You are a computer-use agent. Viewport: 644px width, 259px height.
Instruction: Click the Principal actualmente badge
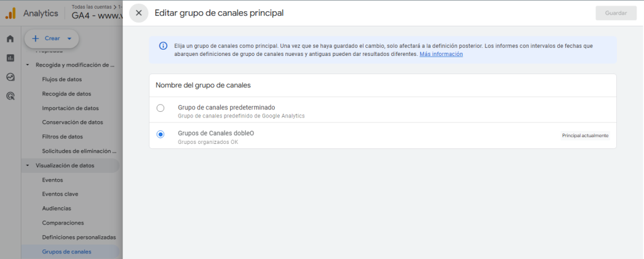[585, 136]
